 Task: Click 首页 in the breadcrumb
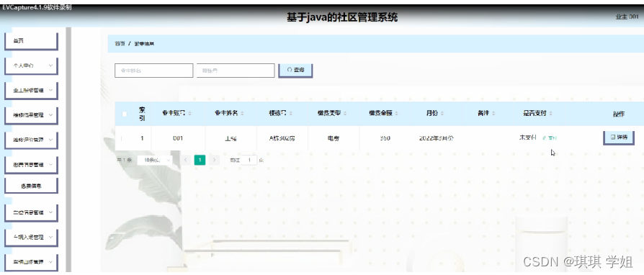[x=120, y=43]
